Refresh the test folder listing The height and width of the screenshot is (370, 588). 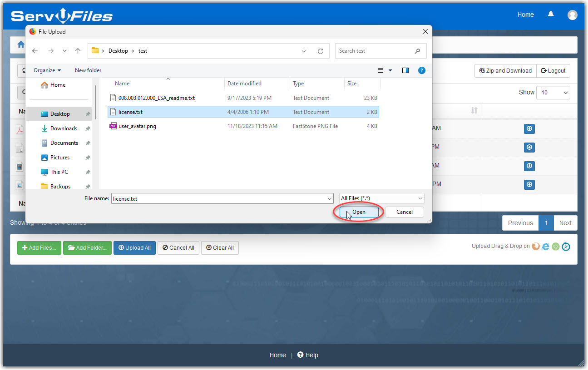pyautogui.click(x=321, y=51)
